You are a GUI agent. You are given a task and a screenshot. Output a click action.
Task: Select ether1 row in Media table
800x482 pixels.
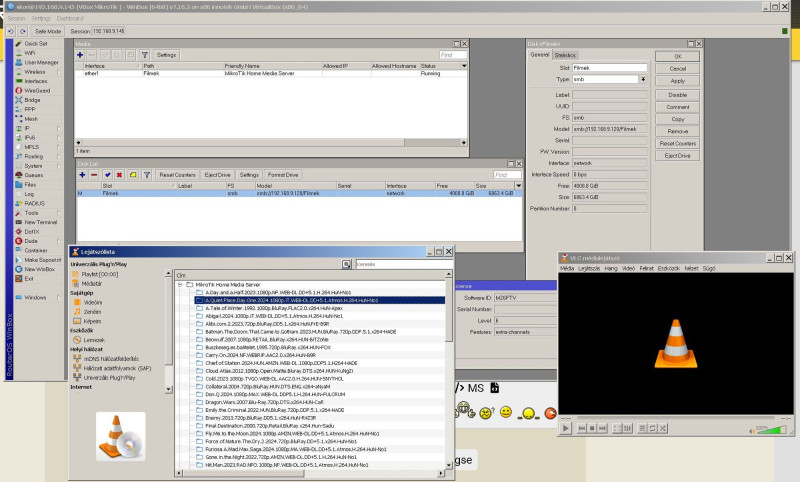270,73
